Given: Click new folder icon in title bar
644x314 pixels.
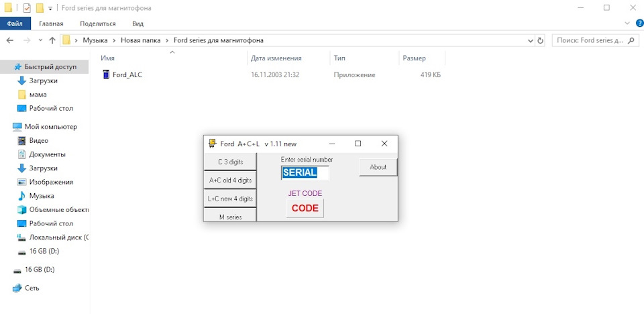Looking at the screenshot, I should 40,8.
